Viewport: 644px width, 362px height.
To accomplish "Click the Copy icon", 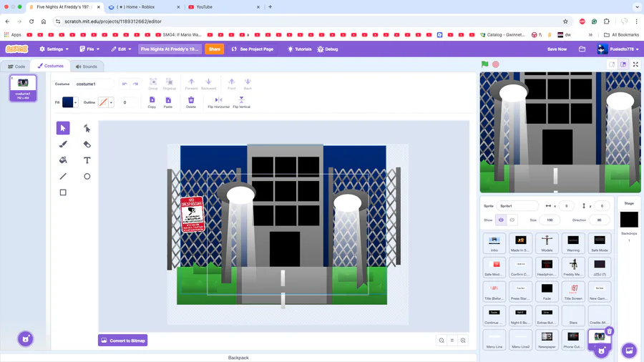I will (x=152, y=102).
